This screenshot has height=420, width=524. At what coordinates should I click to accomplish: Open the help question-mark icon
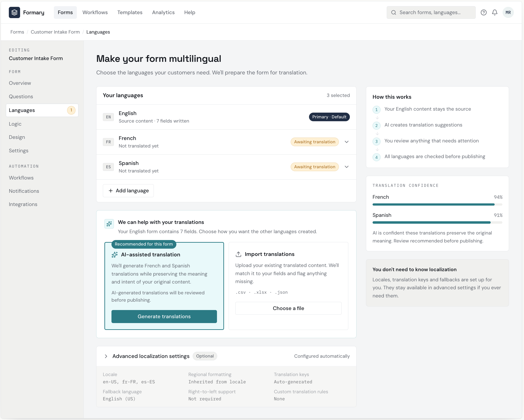pyautogui.click(x=483, y=12)
